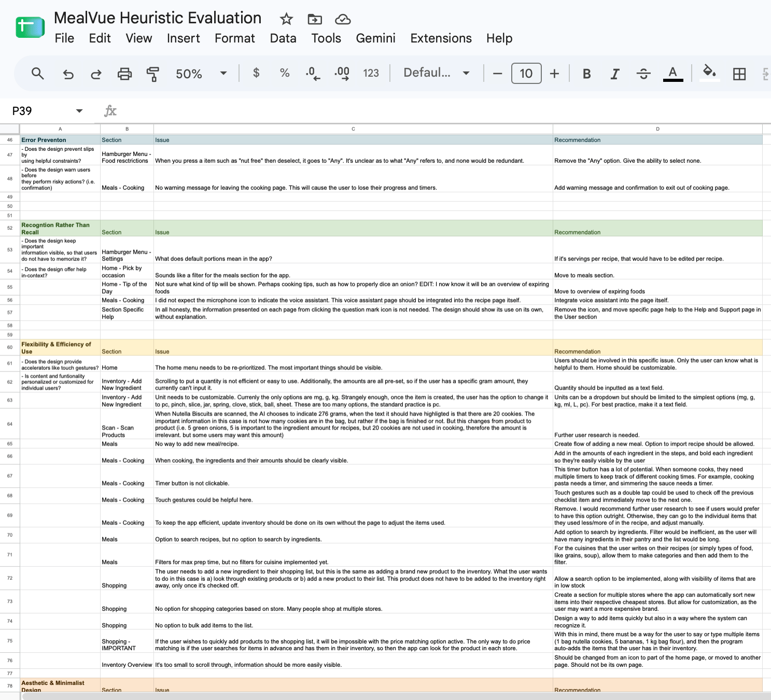This screenshot has height=700, width=771.
Task: Select the Error Preventon cell
Action: (60, 140)
